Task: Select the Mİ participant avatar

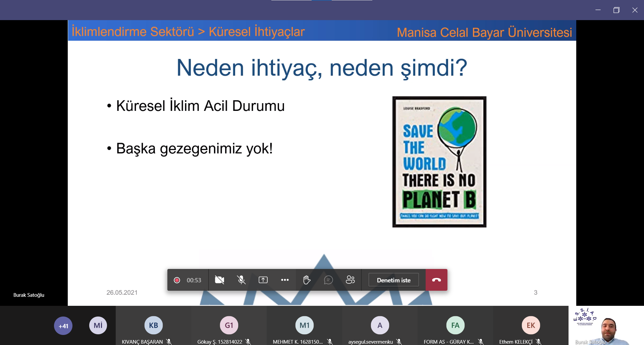Action: point(98,325)
